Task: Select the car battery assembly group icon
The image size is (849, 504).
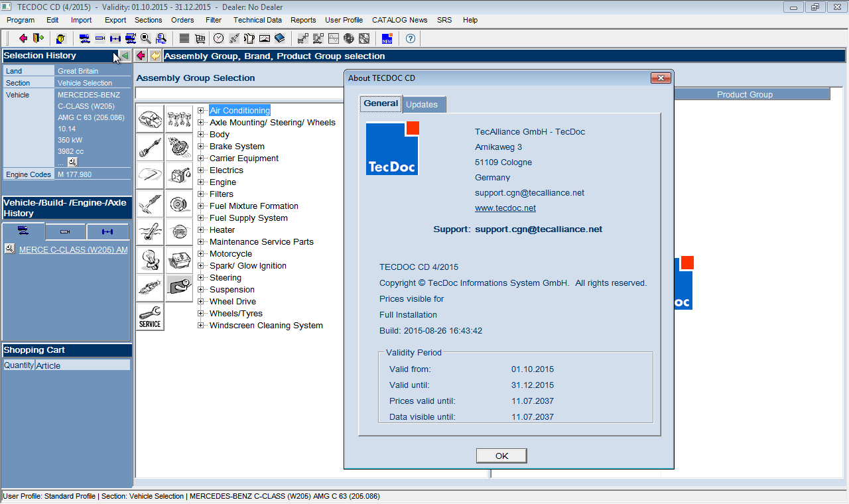Action: coord(178,259)
